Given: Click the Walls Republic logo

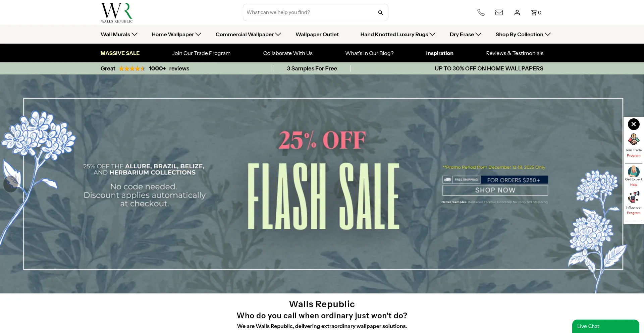Looking at the screenshot, I should pos(117,13).
